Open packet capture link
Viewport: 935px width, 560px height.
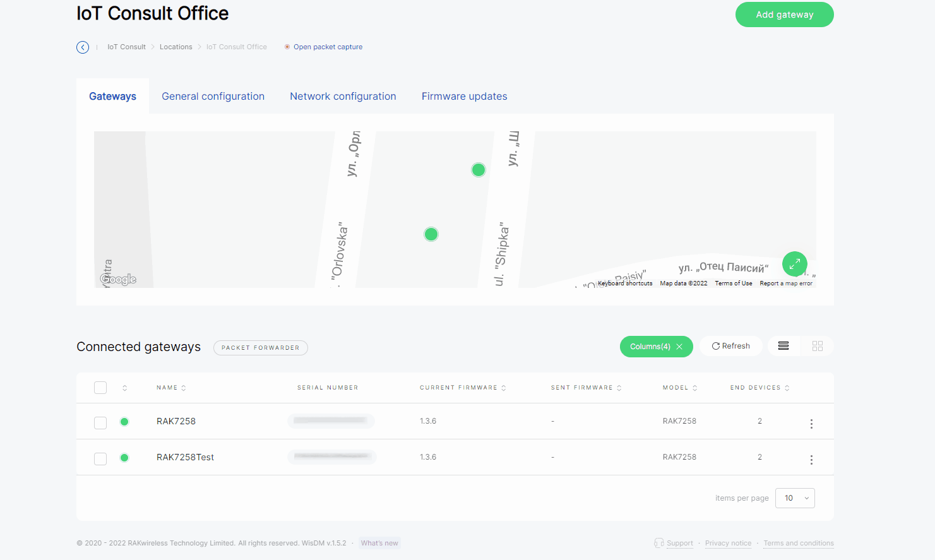328,47
